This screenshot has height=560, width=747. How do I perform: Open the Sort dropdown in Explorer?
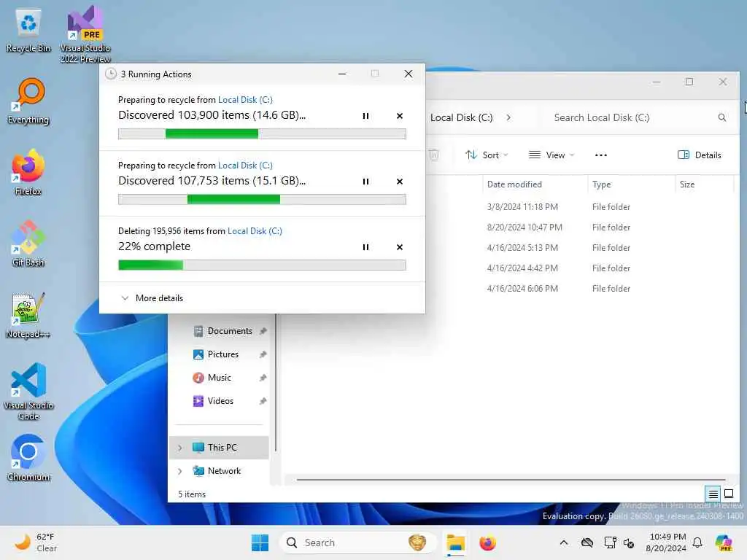click(487, 155)
